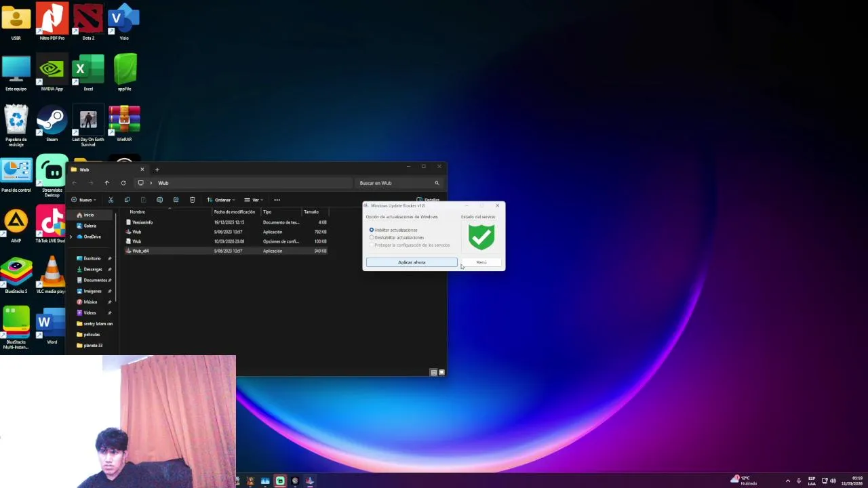Click the Refresh button in Explorer
The width and height of the screenshot is (868, 488).
click(x=123, y=183)
